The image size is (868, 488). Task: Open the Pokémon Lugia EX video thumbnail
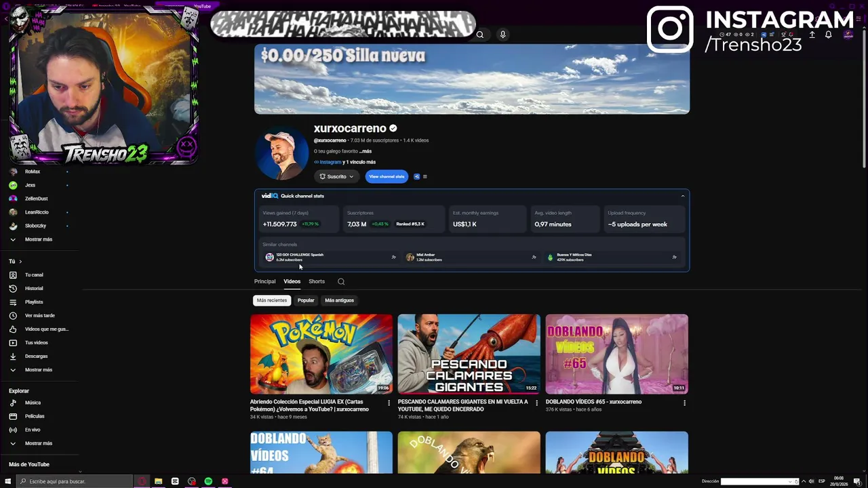coord(321,354)
